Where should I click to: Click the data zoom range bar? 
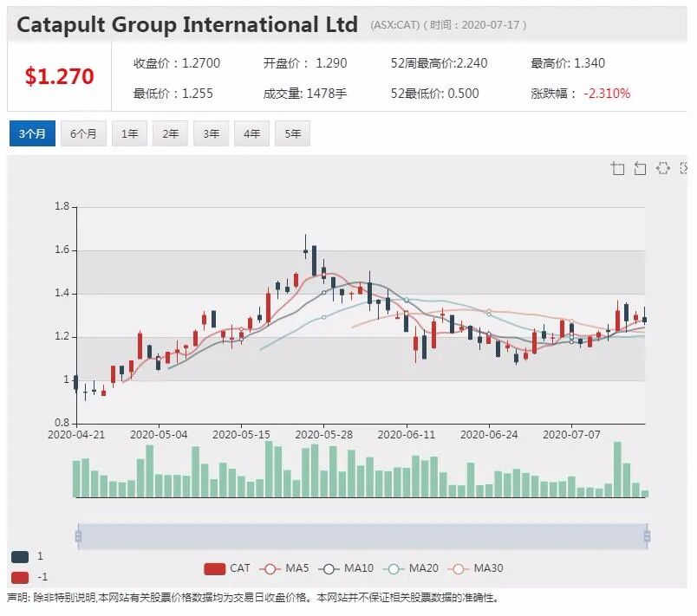click(x=362, y=536)
